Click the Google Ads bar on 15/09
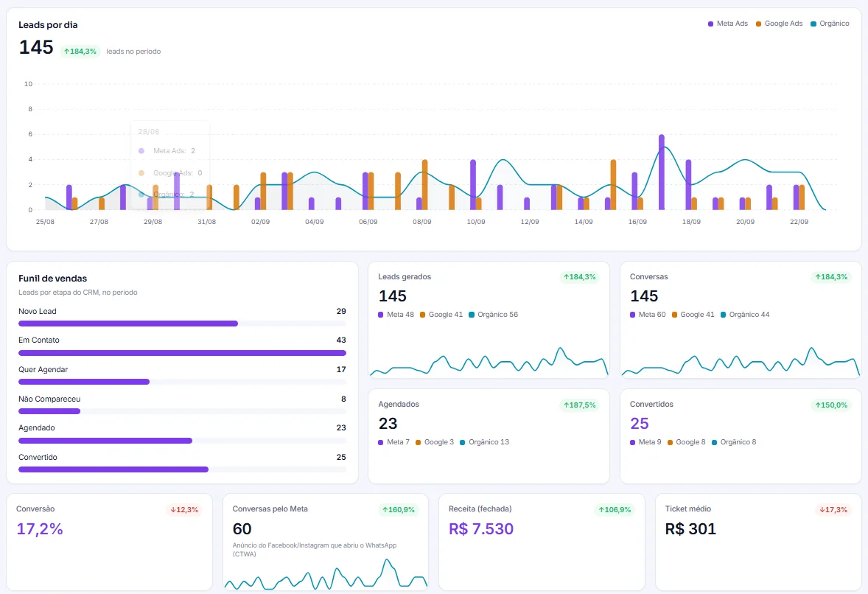Viewport: 868px width, 594px height. pos(613,185)
